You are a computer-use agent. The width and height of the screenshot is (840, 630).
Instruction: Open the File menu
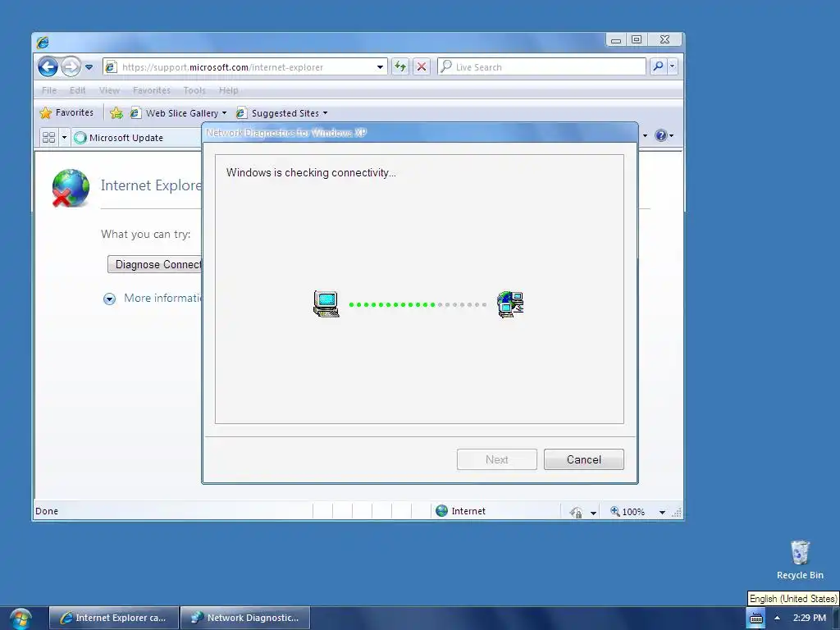(49, 90)
